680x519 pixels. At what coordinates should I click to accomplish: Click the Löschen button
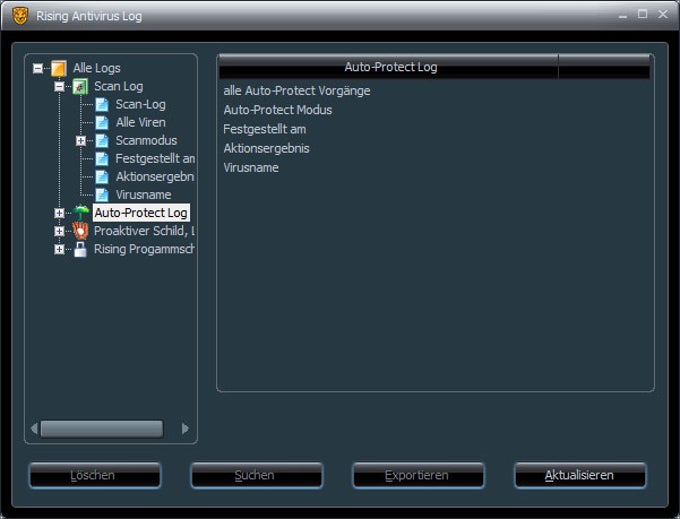click(95, 475)
